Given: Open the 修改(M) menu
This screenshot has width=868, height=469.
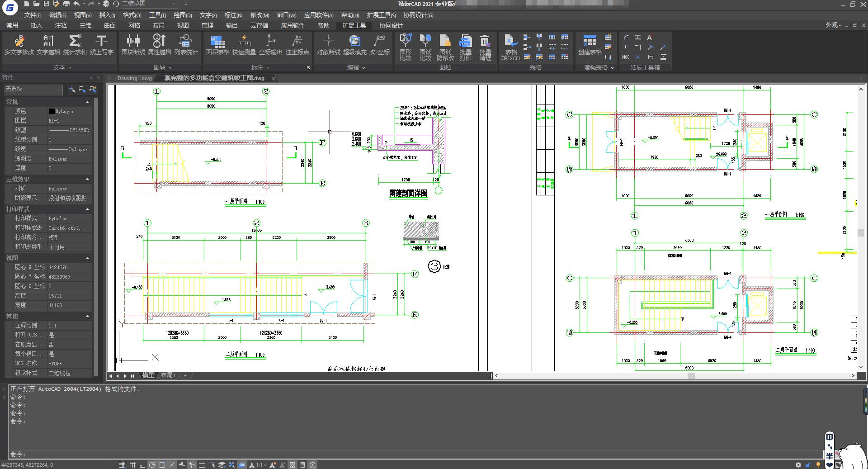Looking at the screenshot, I should tap(259, 15).
